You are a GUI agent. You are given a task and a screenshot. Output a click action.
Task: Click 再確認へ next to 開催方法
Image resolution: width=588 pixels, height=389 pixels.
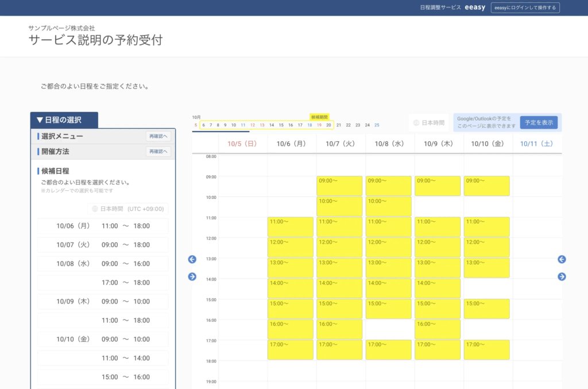[158, 151]
